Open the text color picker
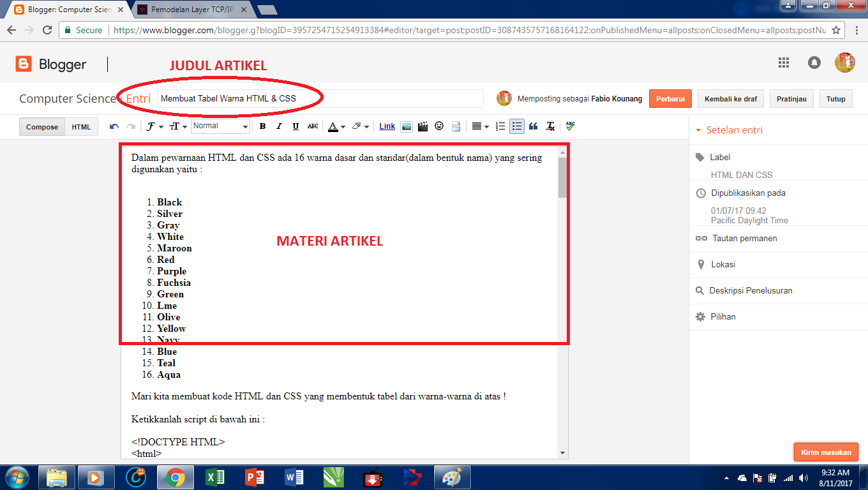The image size is (868, 490). point(333,126)
